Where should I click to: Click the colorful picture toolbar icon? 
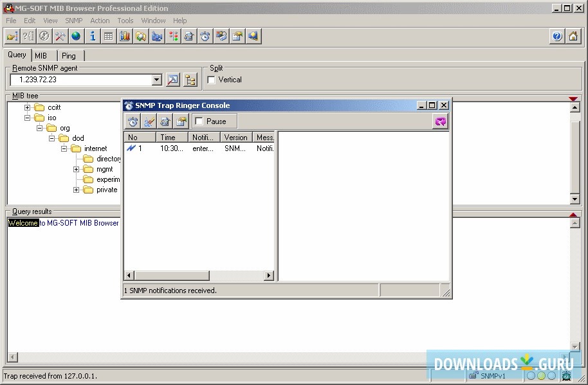coord(221,37)
